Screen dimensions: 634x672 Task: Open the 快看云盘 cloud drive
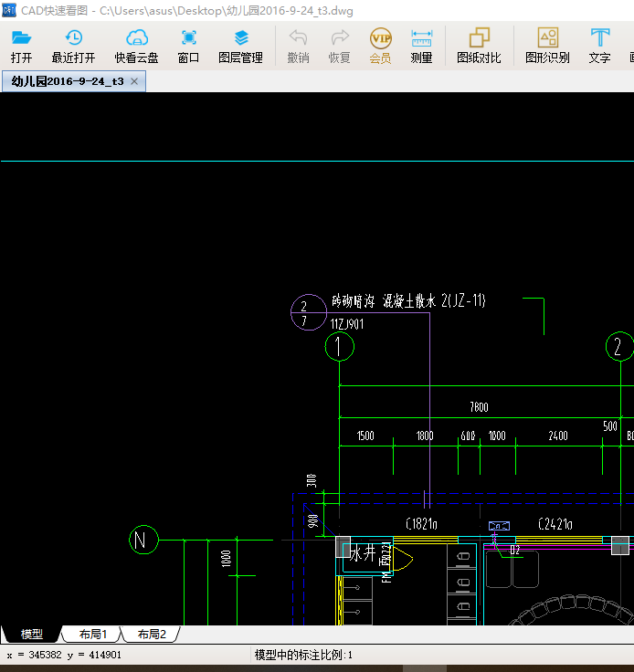tap(137, 46)
